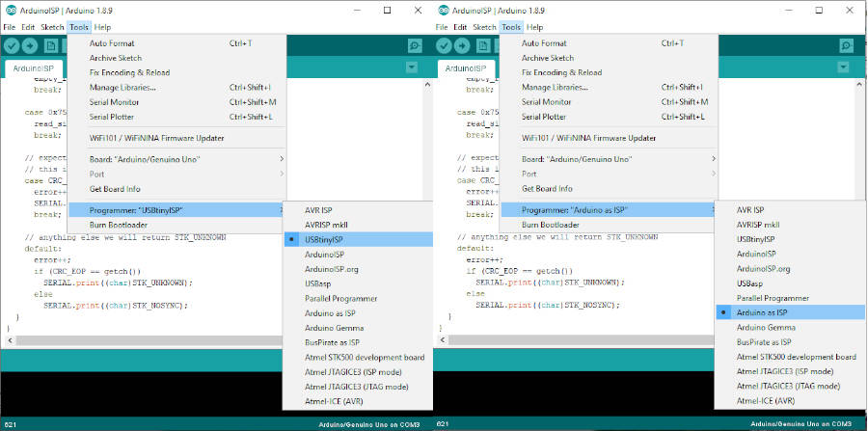Click the Verify checkmark icon in right window

point(444,46)
